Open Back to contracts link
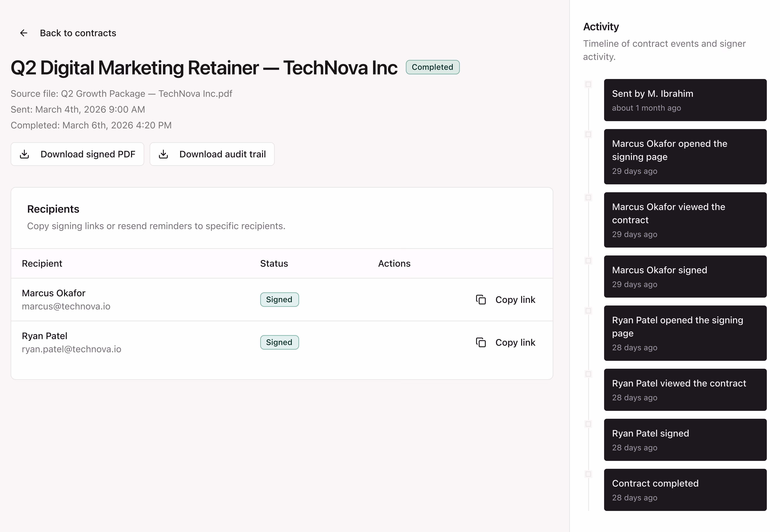The width and height of the screenshot is (780, 532). click(x=78, y=33)
